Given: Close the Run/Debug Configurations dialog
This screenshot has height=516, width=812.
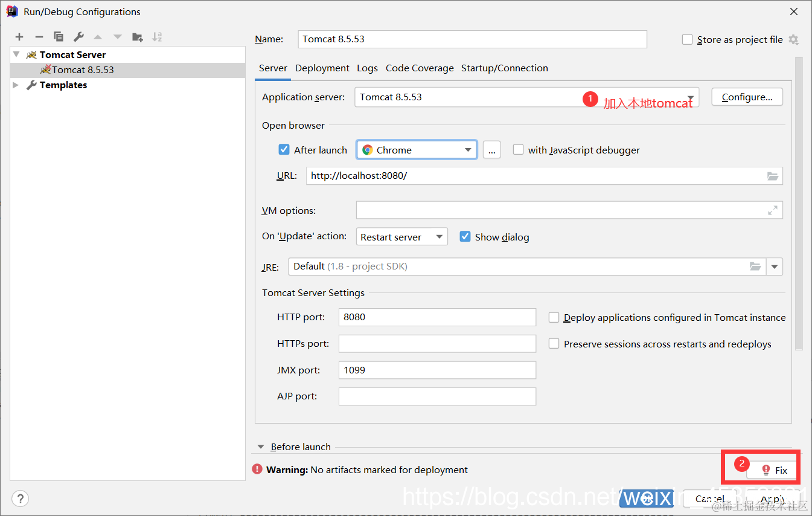Looking at the screenshot, I should [x=794, y=11].
